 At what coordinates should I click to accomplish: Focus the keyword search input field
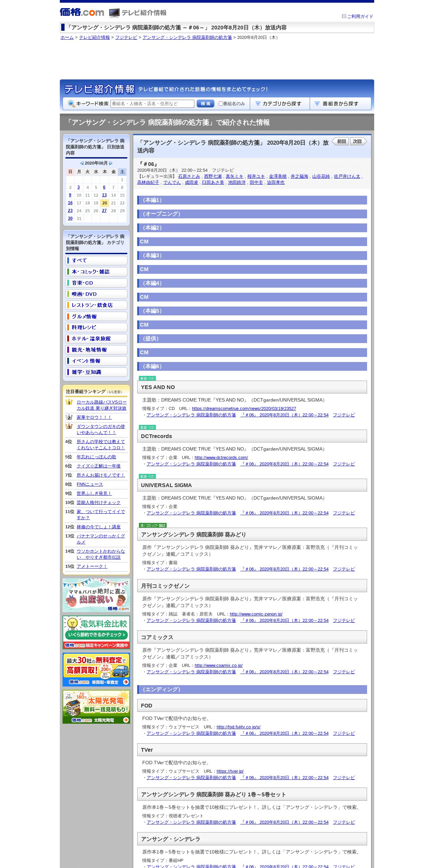[152, 104]
